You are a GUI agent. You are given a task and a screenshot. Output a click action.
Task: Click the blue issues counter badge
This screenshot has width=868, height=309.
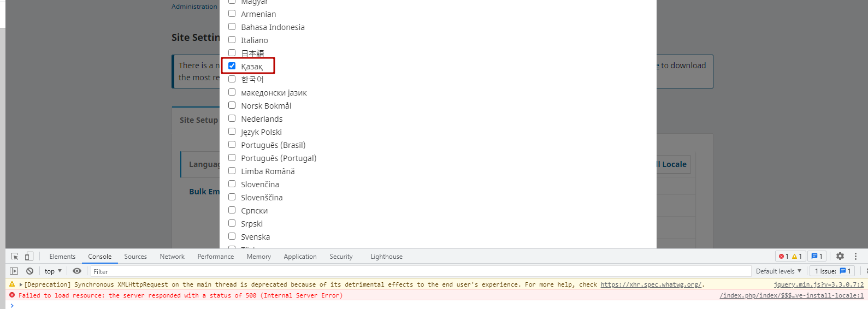tap(817, 256)
